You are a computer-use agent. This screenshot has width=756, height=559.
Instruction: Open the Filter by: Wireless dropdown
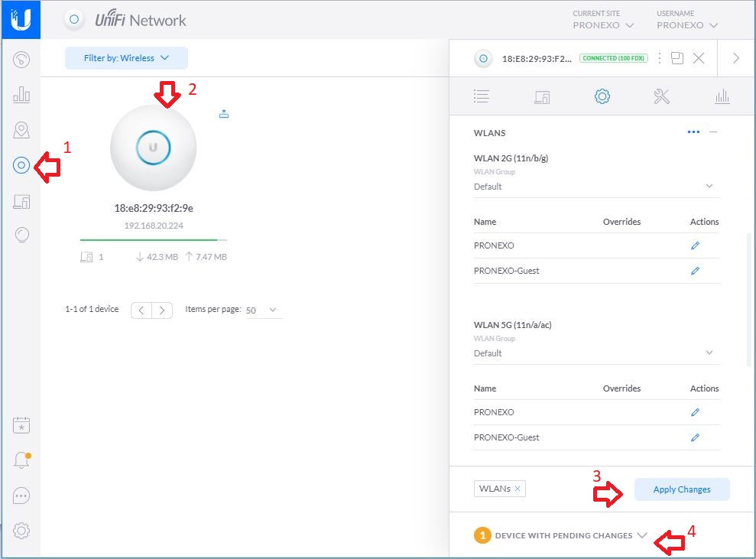tap(126, 58)
